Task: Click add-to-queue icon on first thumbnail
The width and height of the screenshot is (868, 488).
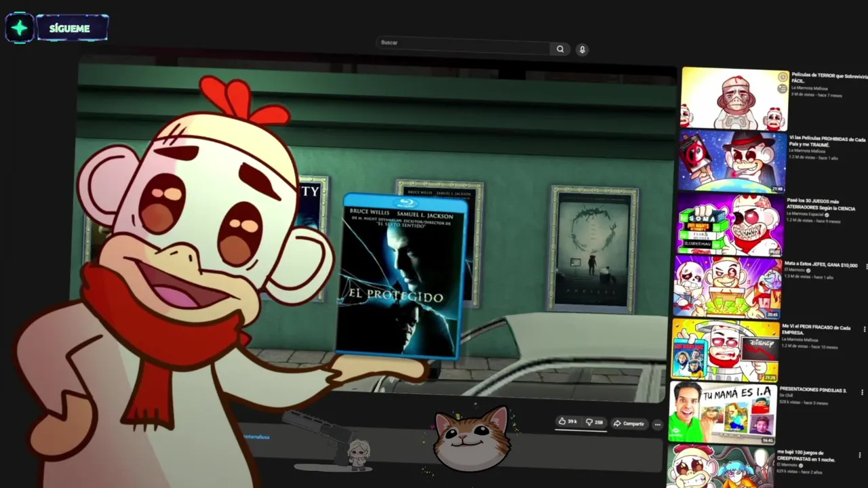Action: pyautogui.click(x=783, y=89)
